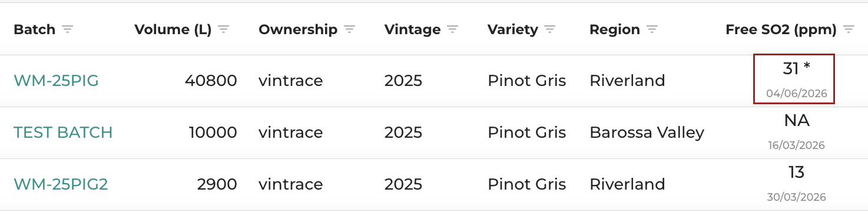Sort by the Region column header

[615, 29]
